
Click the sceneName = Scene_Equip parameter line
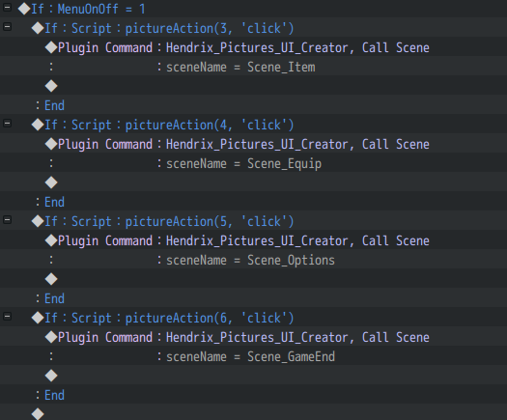[x=253, y=163]
